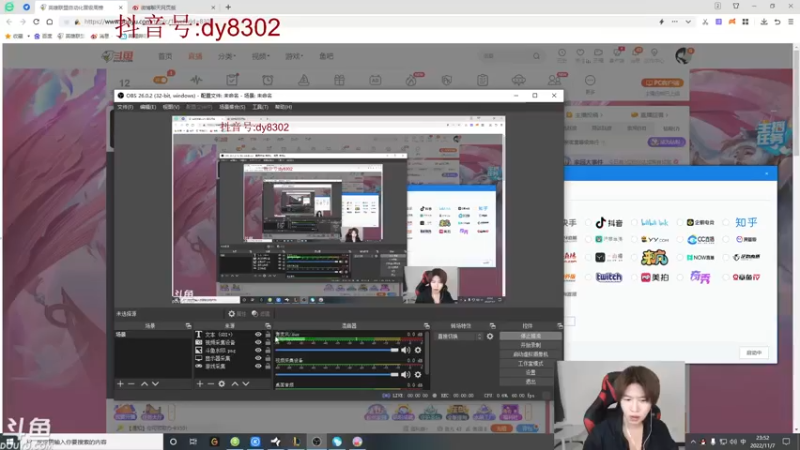Mute the first mixer channel speaker icon
This screenshot has width=800, height=450.
click(406, 350)
